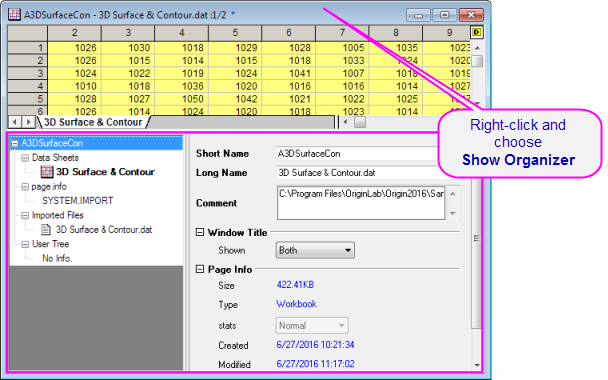Collapse the Imported Files tree node
Image resolution: width=608 pixels, height=380 pixels.
pyautogui.click(x=25, y=216)
